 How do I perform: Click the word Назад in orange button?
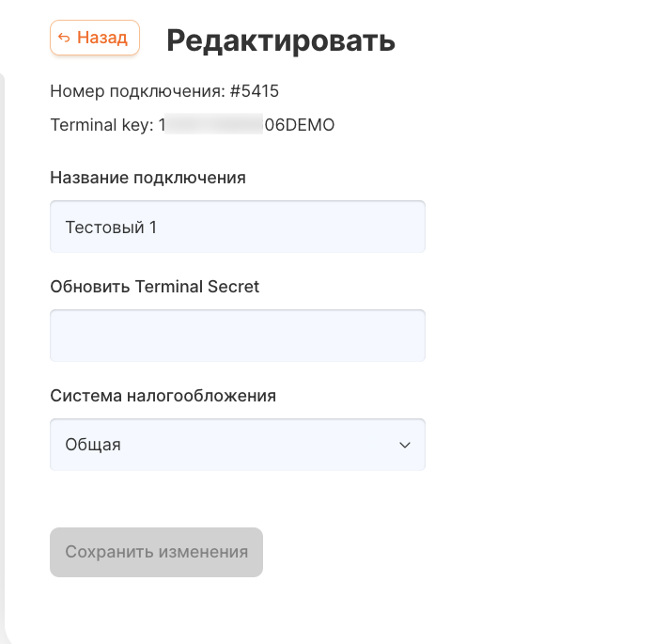click(x=102, y=38)
